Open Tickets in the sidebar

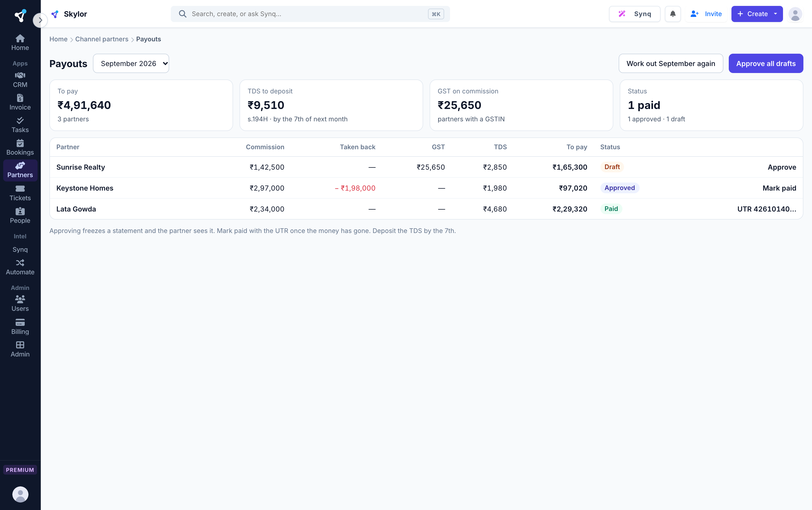point(20,193)
